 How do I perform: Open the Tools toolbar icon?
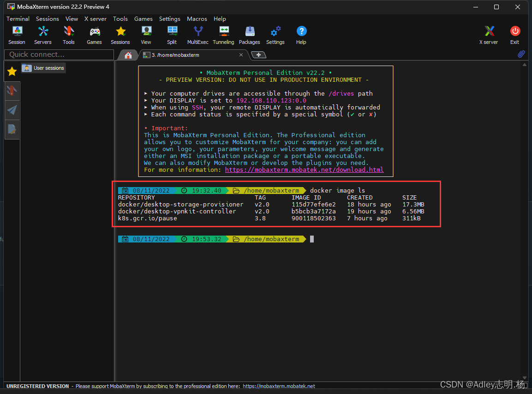coord(69,35)
